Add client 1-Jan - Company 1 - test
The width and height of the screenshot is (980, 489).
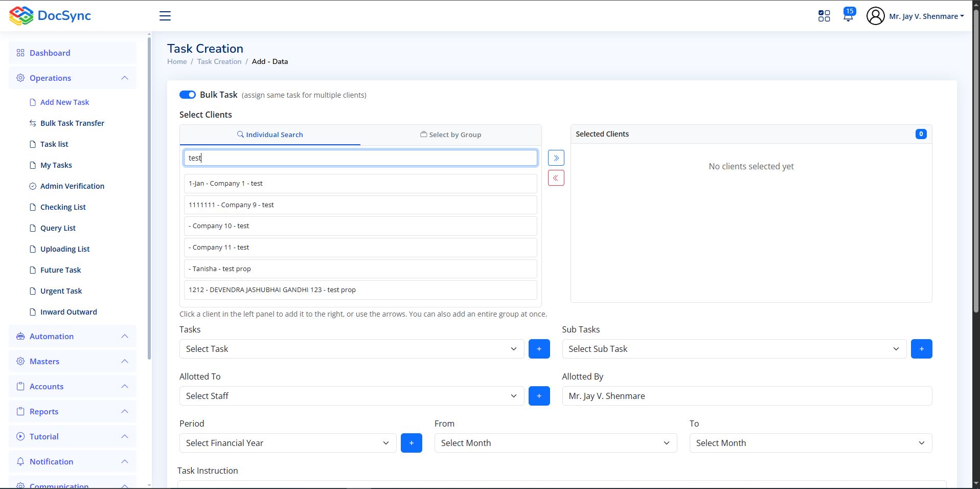pos(360,184)
